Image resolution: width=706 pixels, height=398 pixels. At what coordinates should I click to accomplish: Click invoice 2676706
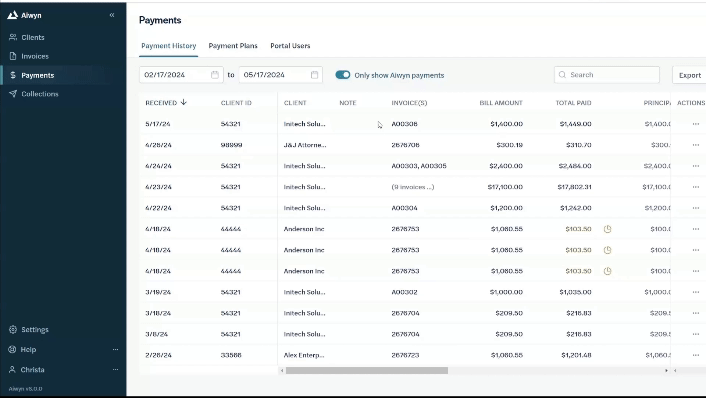(x=405, y=145)
